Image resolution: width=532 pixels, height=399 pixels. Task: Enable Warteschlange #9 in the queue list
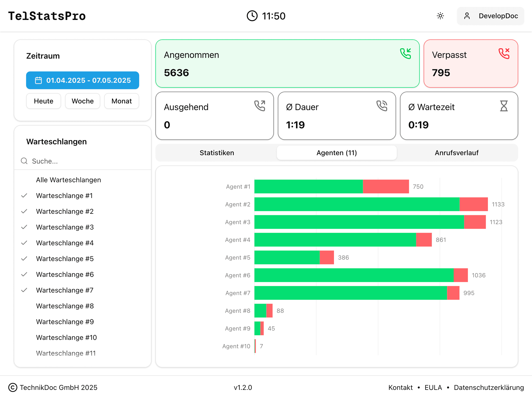pyautogui.click(x=65, y=322)
